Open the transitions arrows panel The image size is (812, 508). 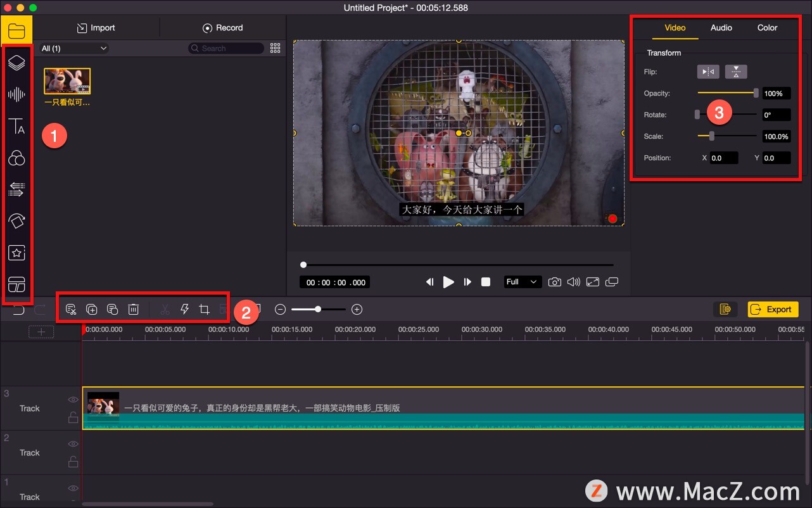pyautogui.click(x=16, y=189)
